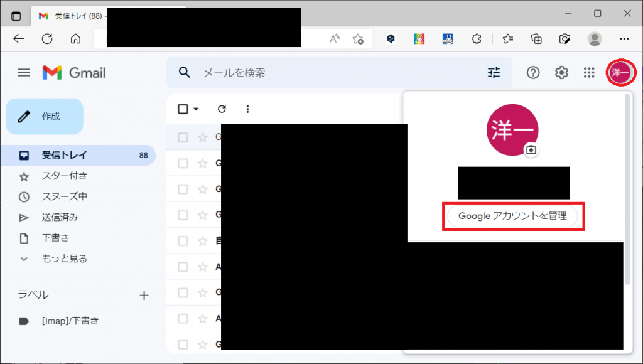Screen dimensions: 643x364
Task: Open the Gmail Help menu
Action: coord(532,72)
